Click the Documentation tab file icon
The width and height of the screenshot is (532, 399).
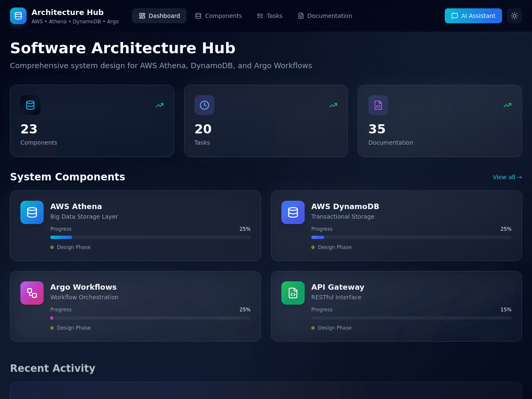coord(301,16)
